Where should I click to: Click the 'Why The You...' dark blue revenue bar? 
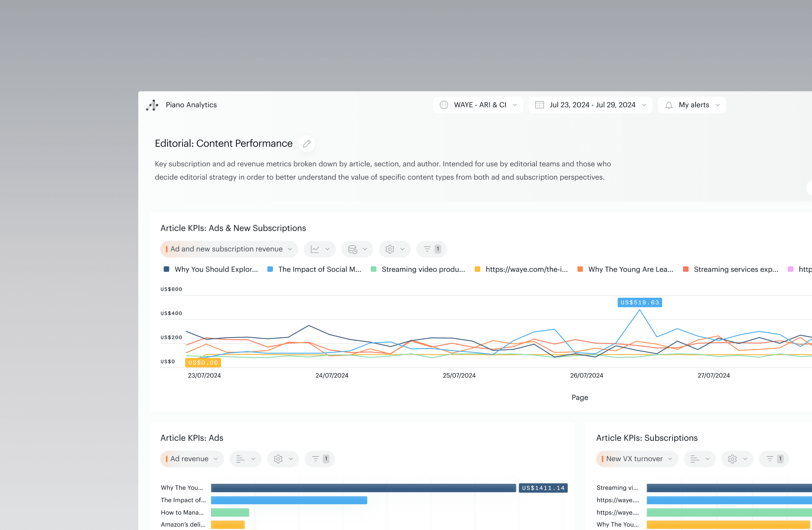(363, 488)
